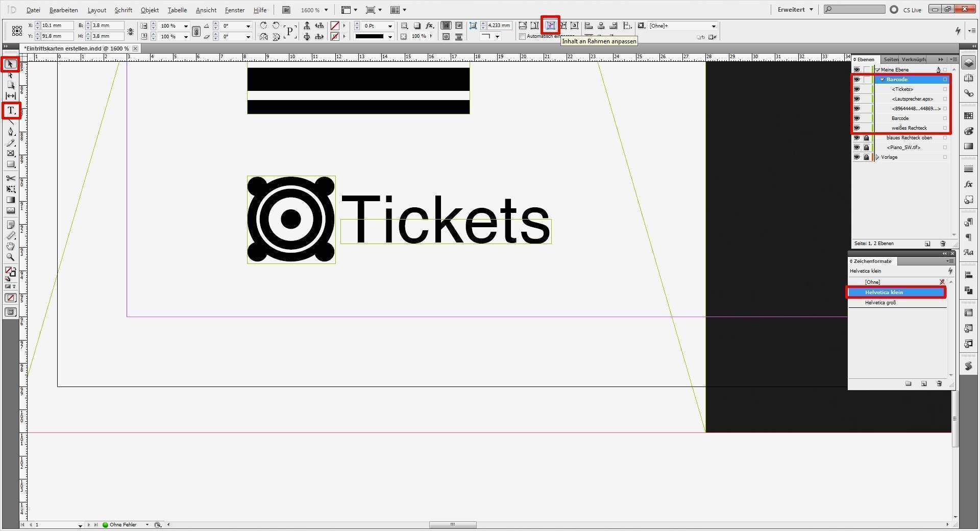The image size is (980, 531).
Task: Expand the Vorlage layer
Action: pyautogui.click(x=876, y=157)
